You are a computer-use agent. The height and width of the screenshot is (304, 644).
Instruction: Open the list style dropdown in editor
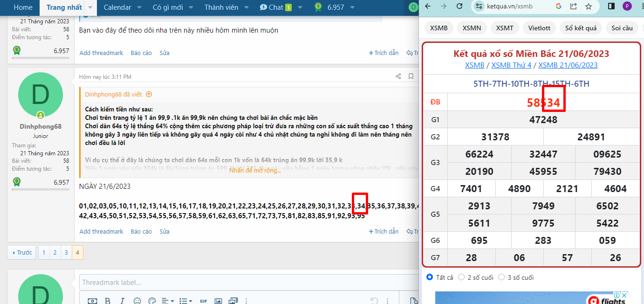click(x=186, y=301)
